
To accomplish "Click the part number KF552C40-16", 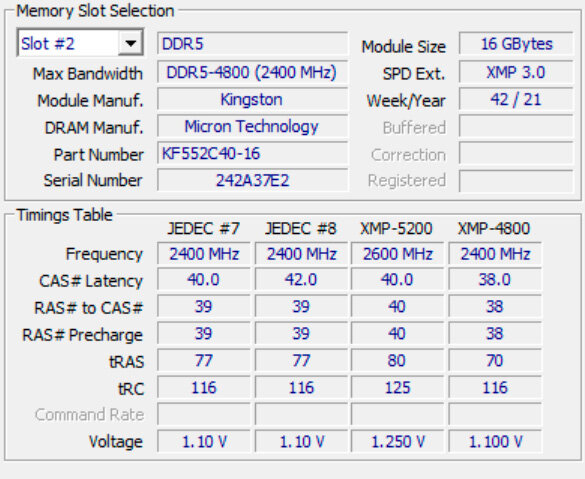I will point(253,153).
